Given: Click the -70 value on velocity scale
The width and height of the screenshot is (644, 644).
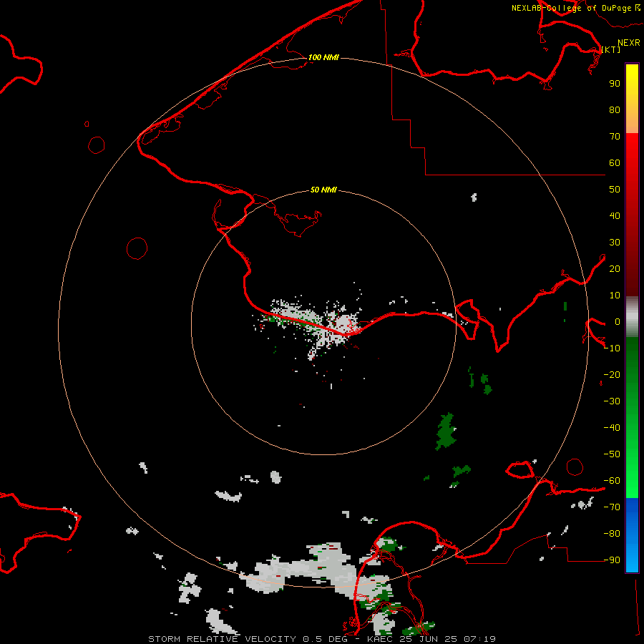Looking at the screenshot, I should (612, 507).
